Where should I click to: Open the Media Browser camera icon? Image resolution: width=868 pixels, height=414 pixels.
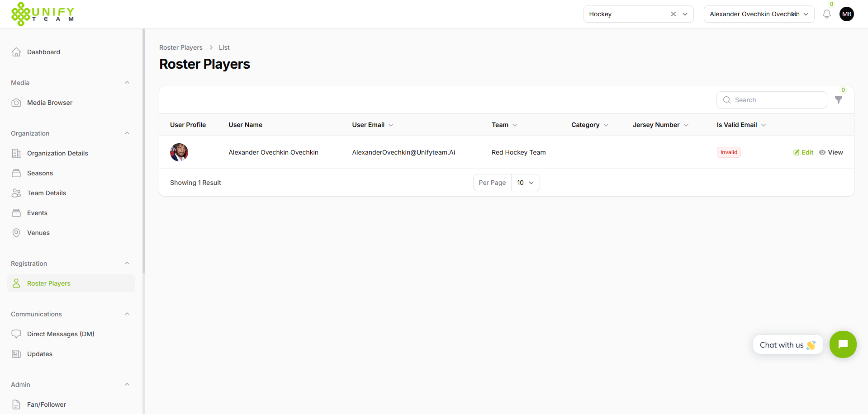pyautogui.click(x=16, y=102)
